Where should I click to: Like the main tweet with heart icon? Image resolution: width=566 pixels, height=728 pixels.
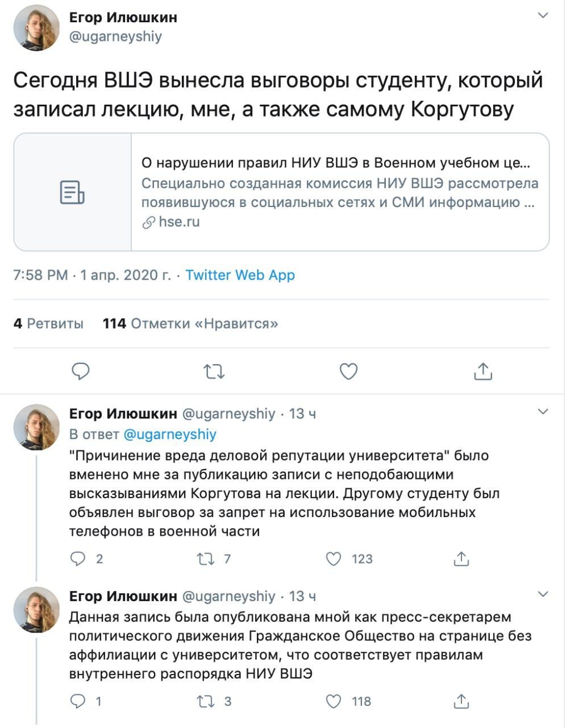coord(348,371)
